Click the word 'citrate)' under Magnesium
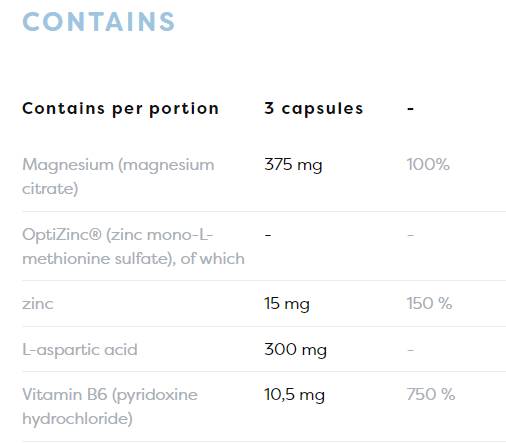Viewport: 506px width, 443px height. pyautogui.click(x=50, y=189)
